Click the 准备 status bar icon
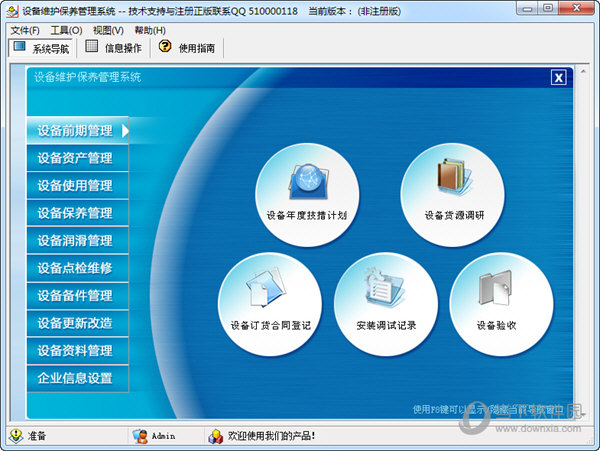This screenshot has width=600, height=451. pyautogui.click(x=16, y=436)
